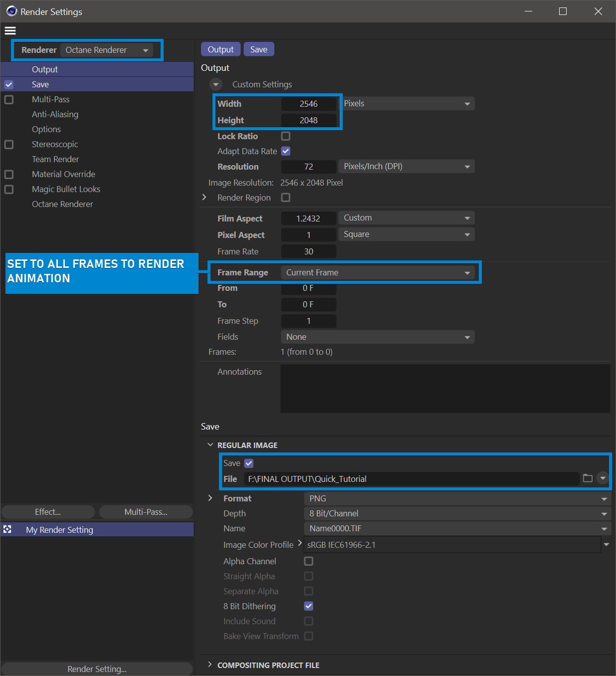
Task: Select Anti-Aliasing in the settings list
Action: pos(55,114)
